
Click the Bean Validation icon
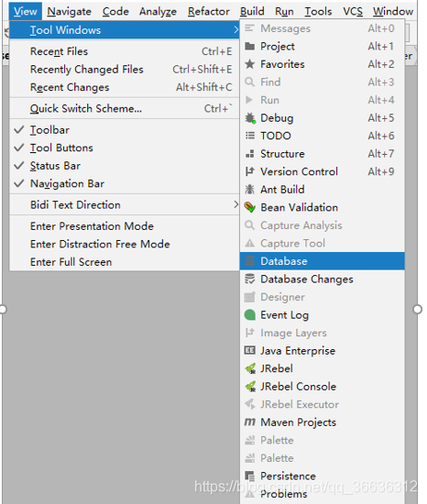pyautogui.click(x=249, y=207)
